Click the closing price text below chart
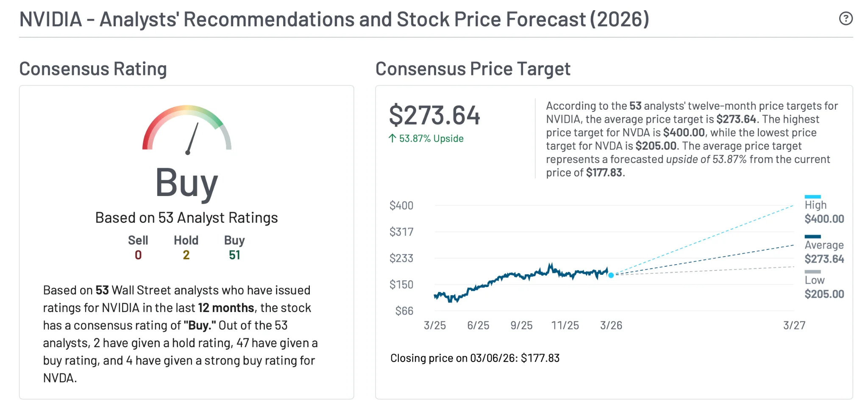The height and width of the screenshot is (409, 868). tap(475, 358)
